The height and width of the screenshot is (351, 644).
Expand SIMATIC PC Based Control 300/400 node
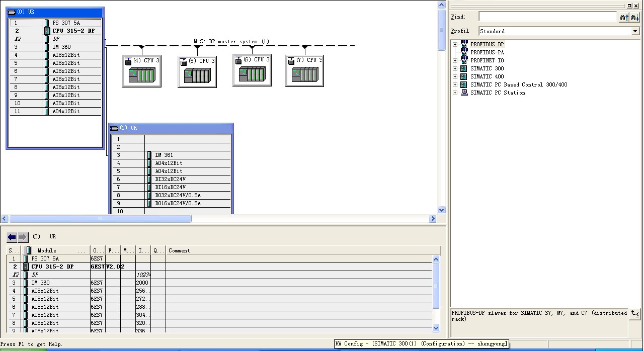(x=455, y=84)
